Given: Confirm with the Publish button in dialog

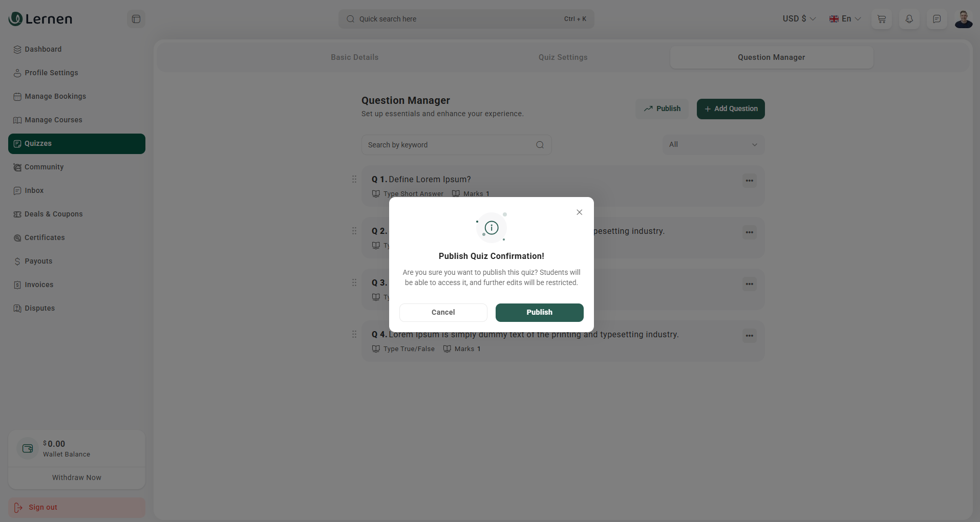Looking at the screenshot, I should pyautogui.click(x=539, y=312).
